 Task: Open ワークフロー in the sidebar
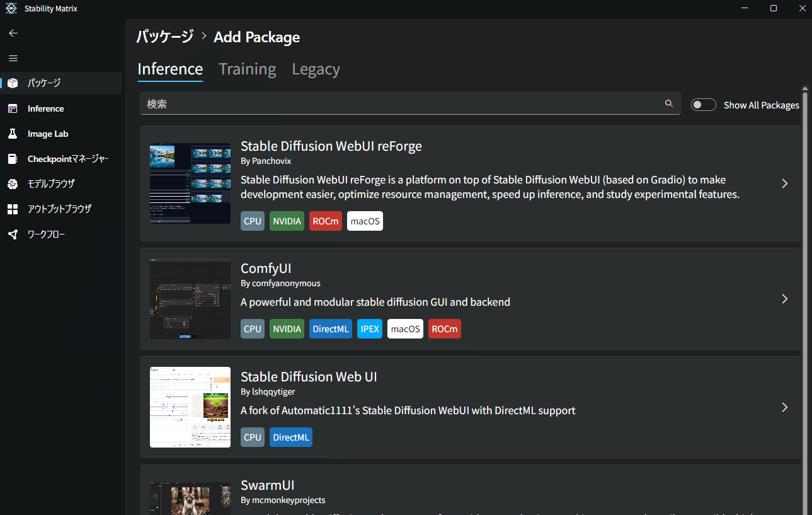coord(61,234)
